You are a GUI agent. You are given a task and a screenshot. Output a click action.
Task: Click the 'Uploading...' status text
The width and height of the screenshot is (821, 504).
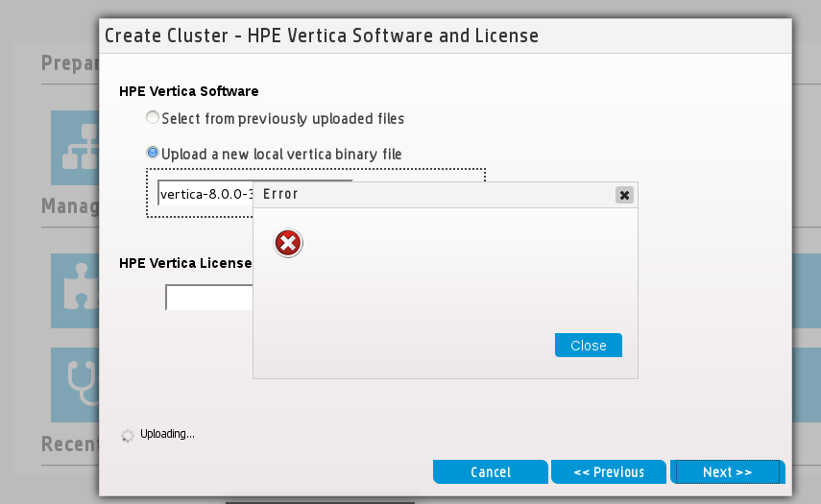(x=167, y=434)
